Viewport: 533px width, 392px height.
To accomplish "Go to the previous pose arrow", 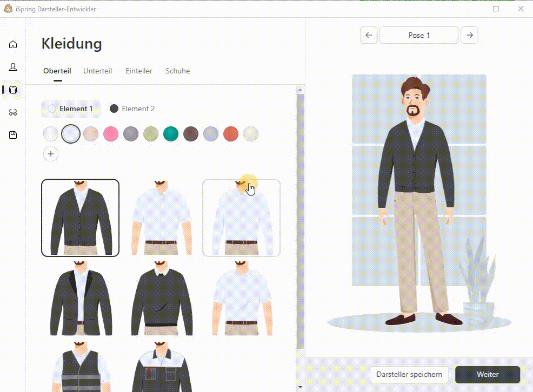I will tap(369, 35).
